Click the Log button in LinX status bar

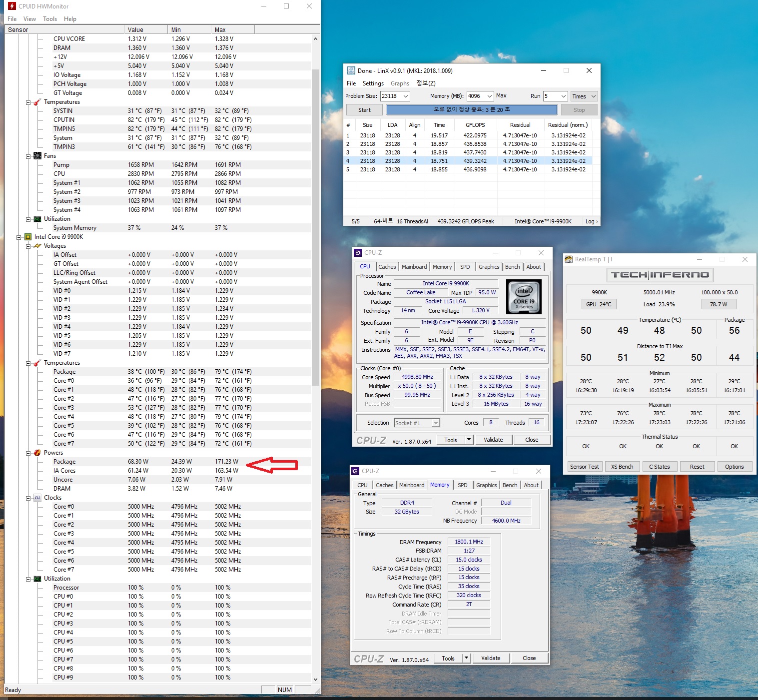pyautogui.click(x=591, y=221)
